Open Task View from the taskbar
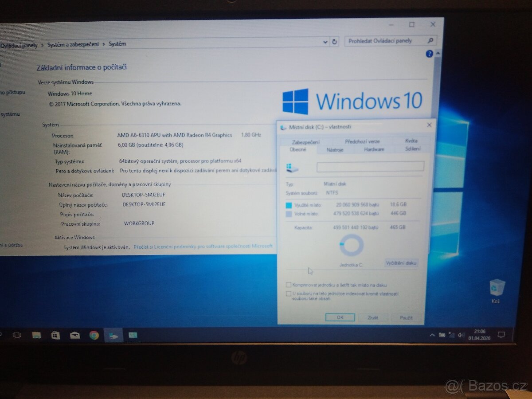This screenshot has width=532, height=399. 16,336
